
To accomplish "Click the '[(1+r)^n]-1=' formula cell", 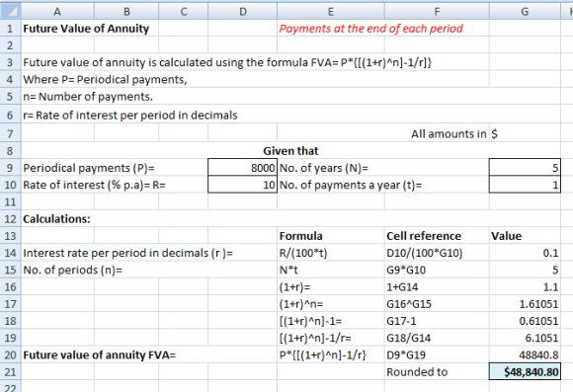I will [x=331, y=321].
